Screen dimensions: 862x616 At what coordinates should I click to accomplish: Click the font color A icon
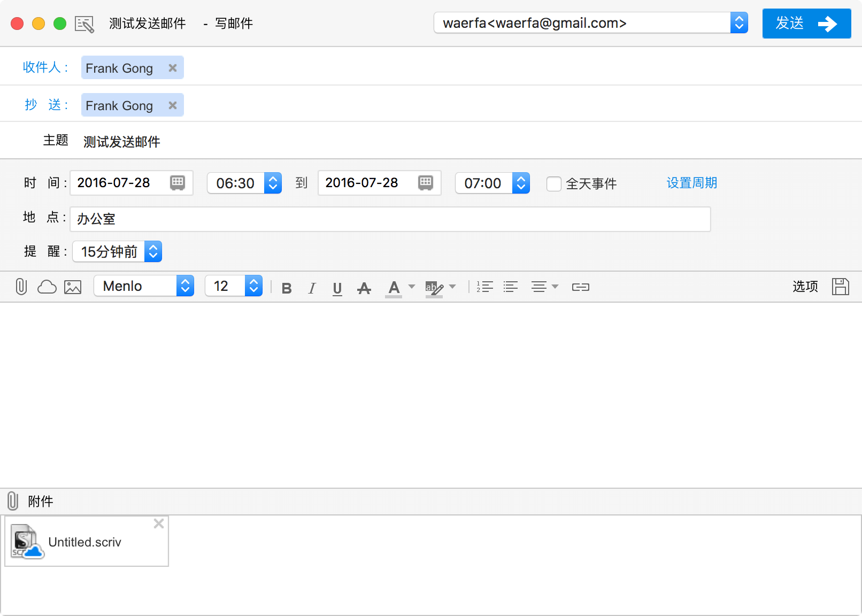point(394,288)
